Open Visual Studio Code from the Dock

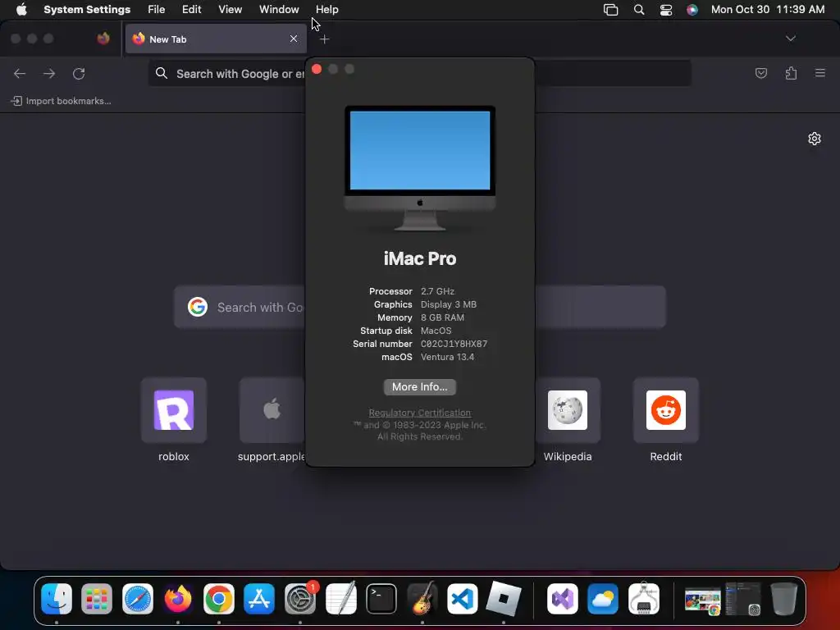[x=463, y=598]
